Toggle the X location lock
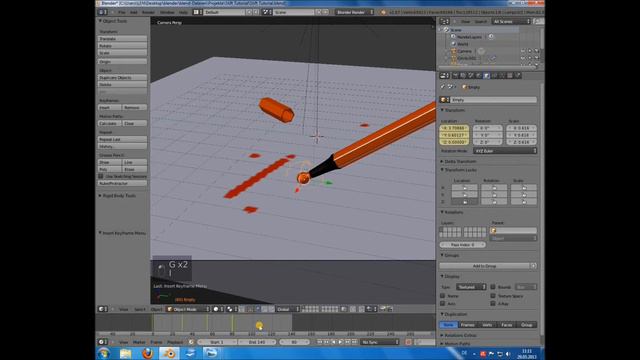The height and width of the screenshot is (360, 640). pyautogui.click(x=464, y=188)
